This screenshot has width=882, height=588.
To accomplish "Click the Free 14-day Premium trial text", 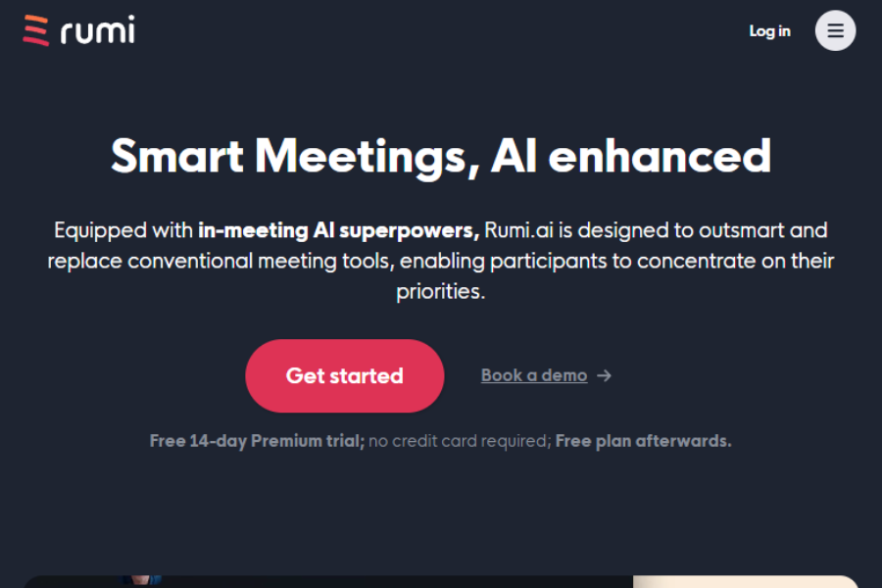I will 256,440.
